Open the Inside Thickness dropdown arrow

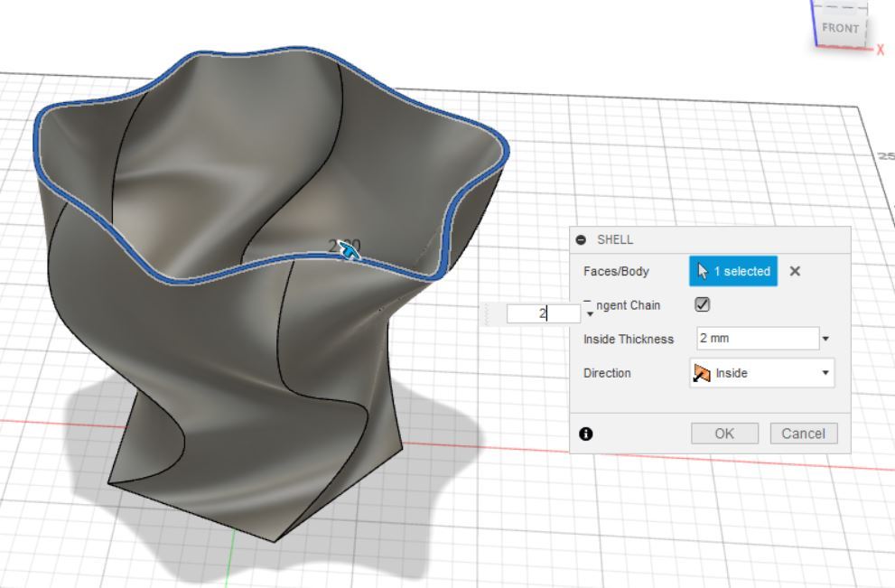pyautogui.click(x=825, y=339)
